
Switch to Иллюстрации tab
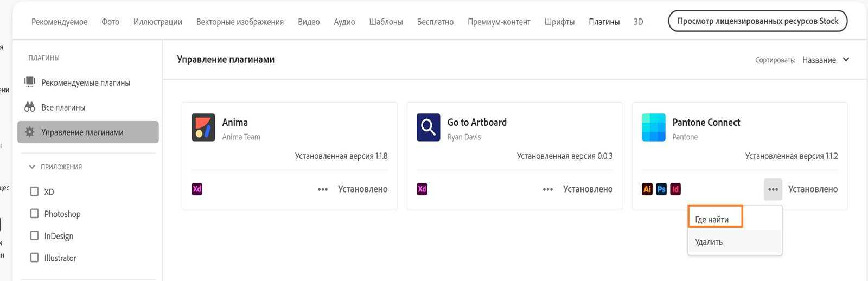tap(157, 22)
